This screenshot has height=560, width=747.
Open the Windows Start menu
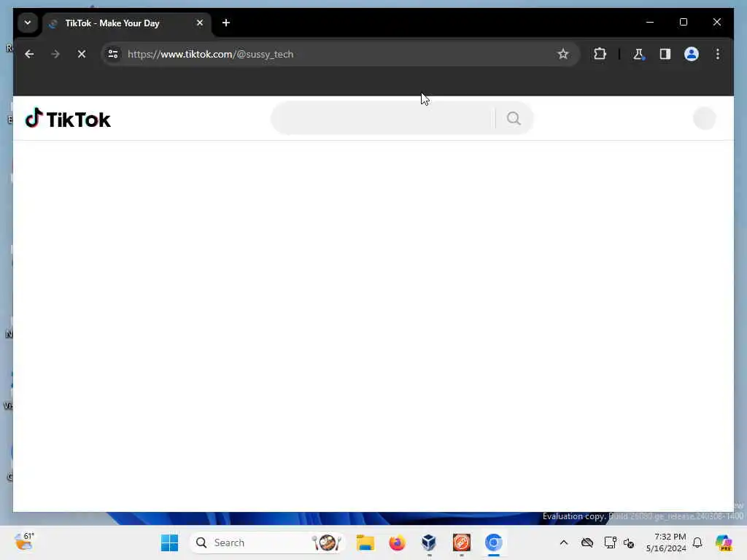pyautogui.click(x=169, y=542)
